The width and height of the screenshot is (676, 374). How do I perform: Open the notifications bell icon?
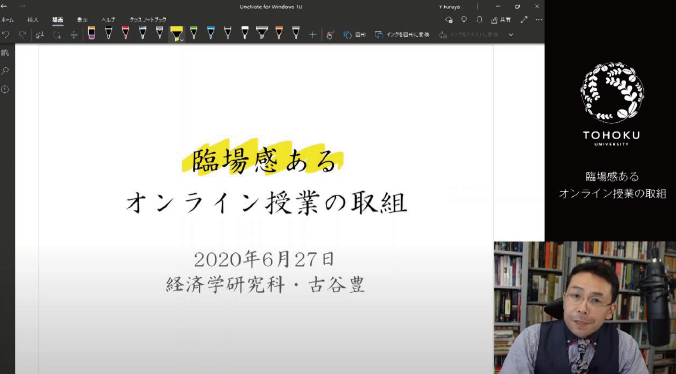(x=479, y=19)
